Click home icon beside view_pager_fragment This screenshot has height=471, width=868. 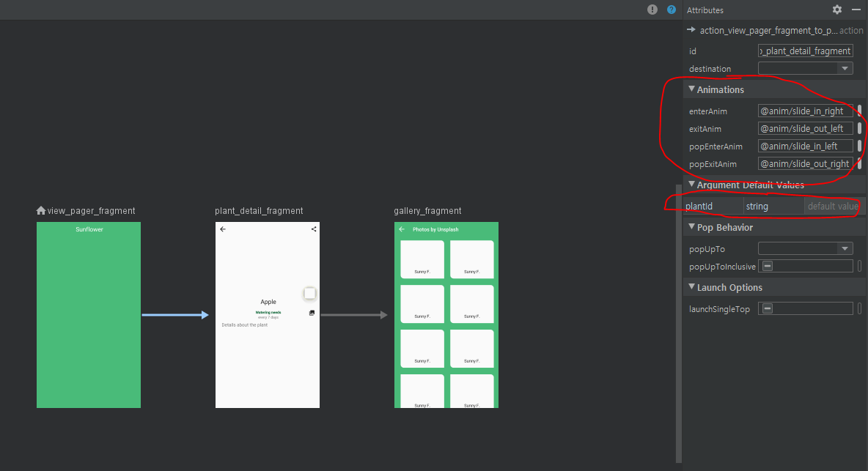[41, 210]
